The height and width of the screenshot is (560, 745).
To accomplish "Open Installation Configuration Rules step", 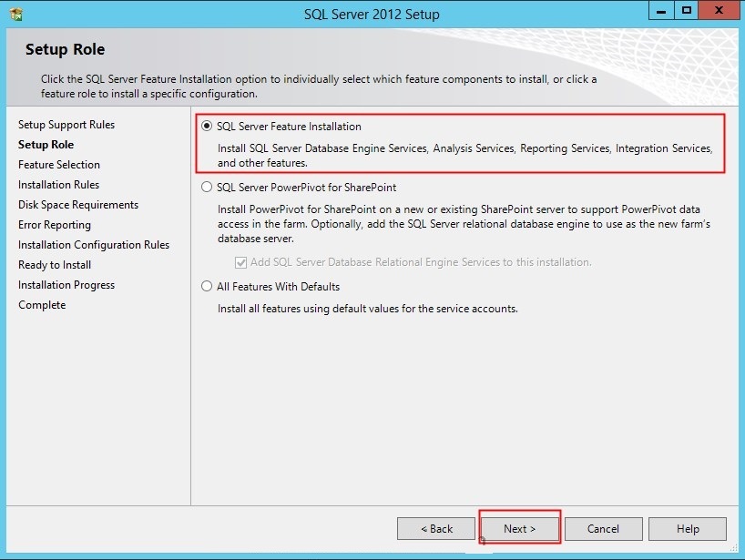I will [x=95, y=245].
